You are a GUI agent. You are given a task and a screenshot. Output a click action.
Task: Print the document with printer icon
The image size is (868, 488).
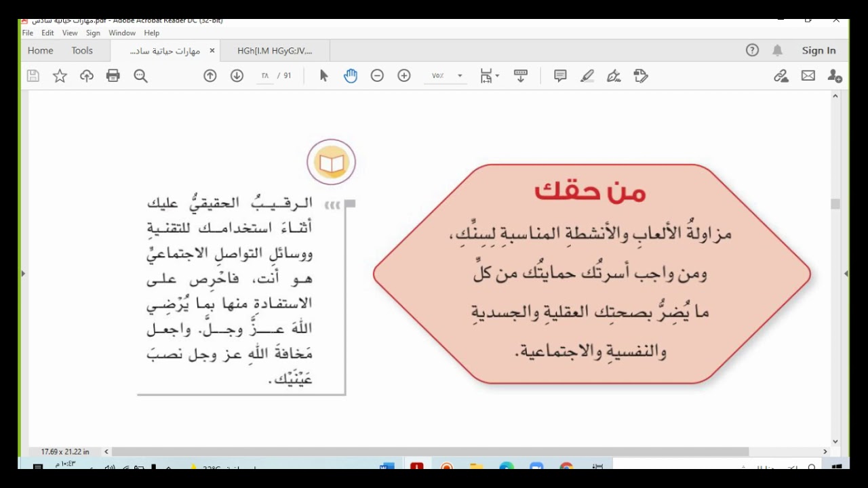click(x=113, y=76)
